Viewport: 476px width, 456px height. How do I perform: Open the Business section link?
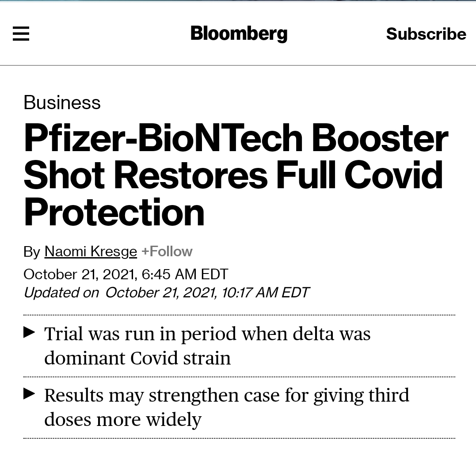pos(62,103)
